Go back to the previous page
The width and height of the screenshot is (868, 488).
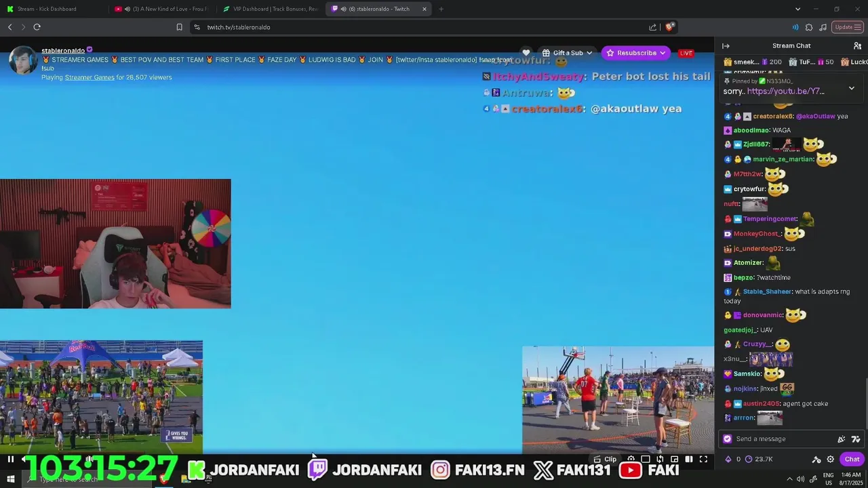coord(10,27)
